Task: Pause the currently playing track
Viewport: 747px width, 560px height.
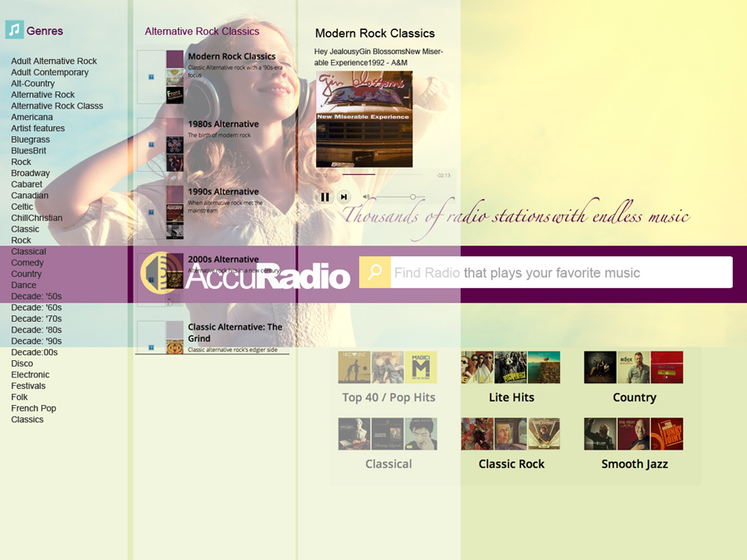Action: point(325,197)
